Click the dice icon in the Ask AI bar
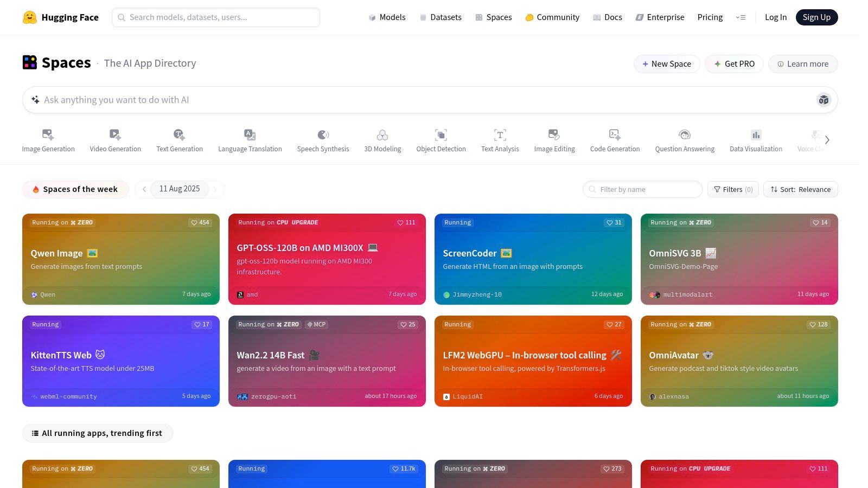This screenshot has height=488, width=868. click(x=824, y=100)
